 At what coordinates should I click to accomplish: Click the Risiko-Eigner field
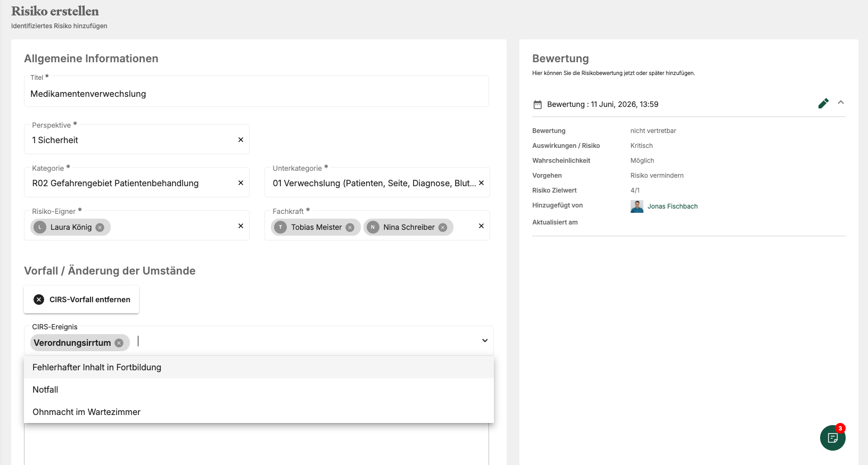[x=137, y=226]
